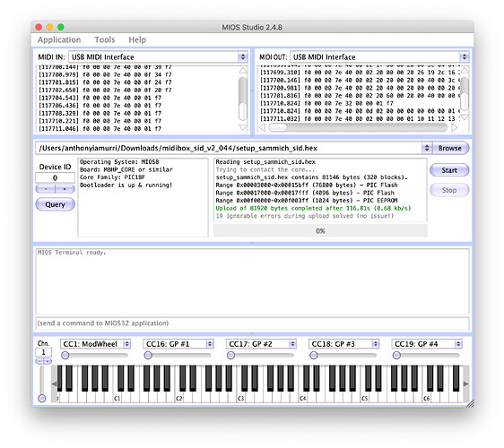Click MIDI IN monitor scroll up arrow
Screen dimensions: 504x448
click(x=243, y=70)
